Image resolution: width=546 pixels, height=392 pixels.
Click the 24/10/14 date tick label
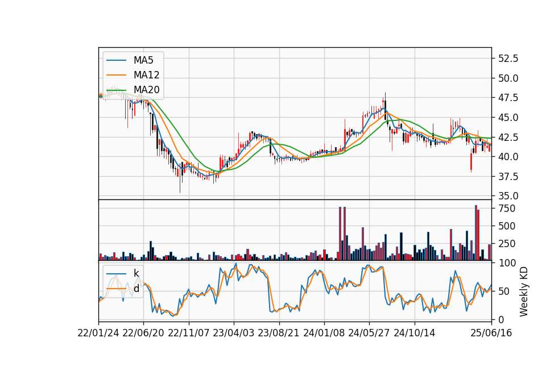tap(414, 333)
